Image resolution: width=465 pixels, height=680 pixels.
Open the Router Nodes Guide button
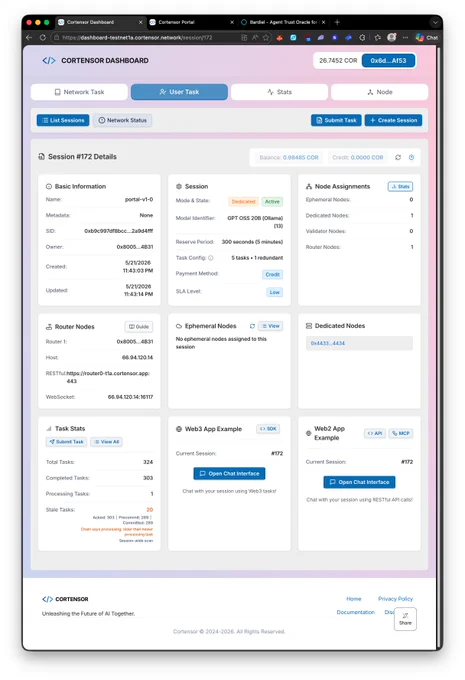click(139, 327)
